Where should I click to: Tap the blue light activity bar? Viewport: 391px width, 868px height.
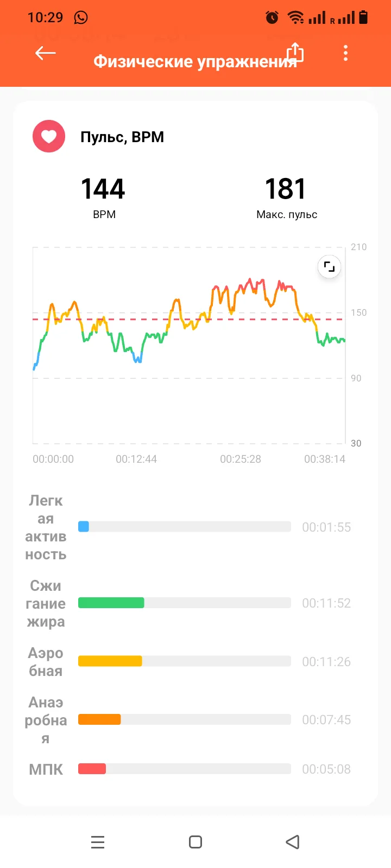tap(84, 527)
